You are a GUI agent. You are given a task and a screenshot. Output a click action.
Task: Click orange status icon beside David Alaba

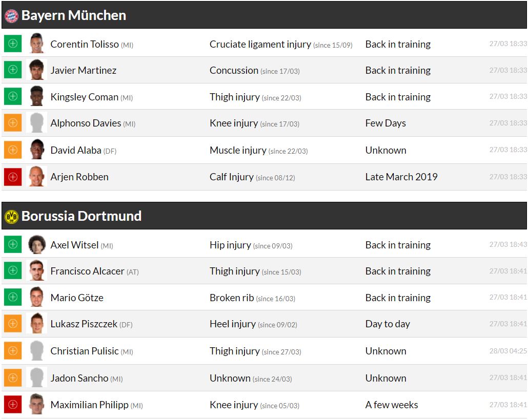pyautogui.click(x=13, y=150)
